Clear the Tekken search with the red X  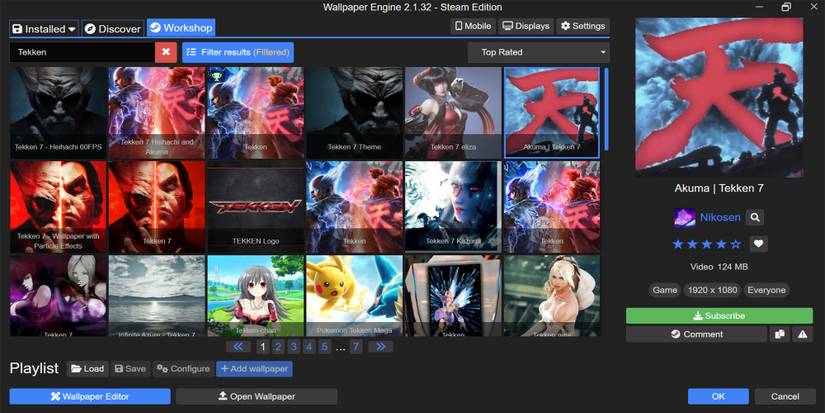(166, 52)
